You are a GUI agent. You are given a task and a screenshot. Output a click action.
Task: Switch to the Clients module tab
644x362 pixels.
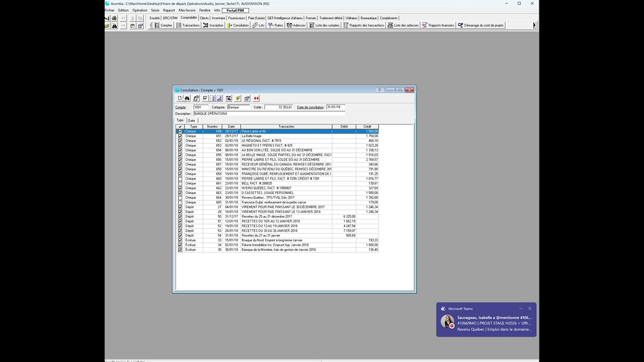204,18
